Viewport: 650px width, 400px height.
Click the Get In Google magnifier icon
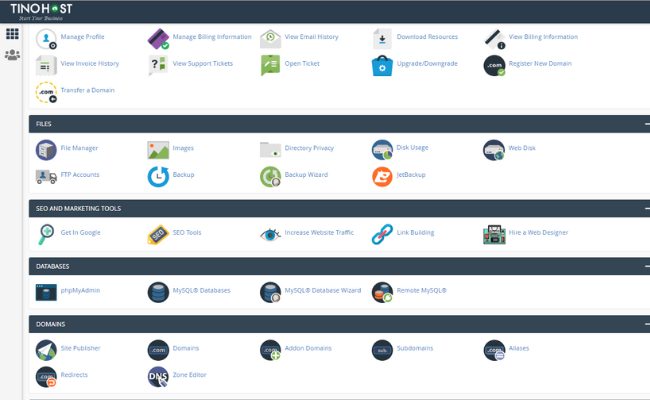click(x=46, y=234)
